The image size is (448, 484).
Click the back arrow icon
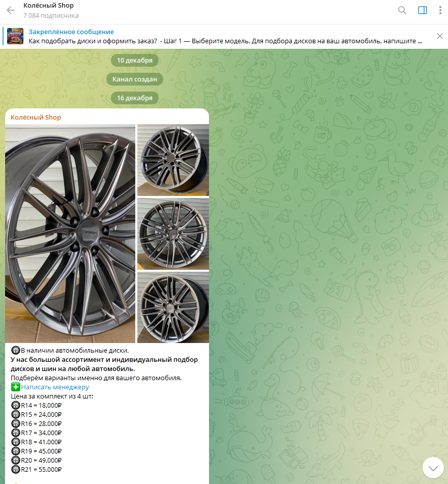click(x=11, y=10)
